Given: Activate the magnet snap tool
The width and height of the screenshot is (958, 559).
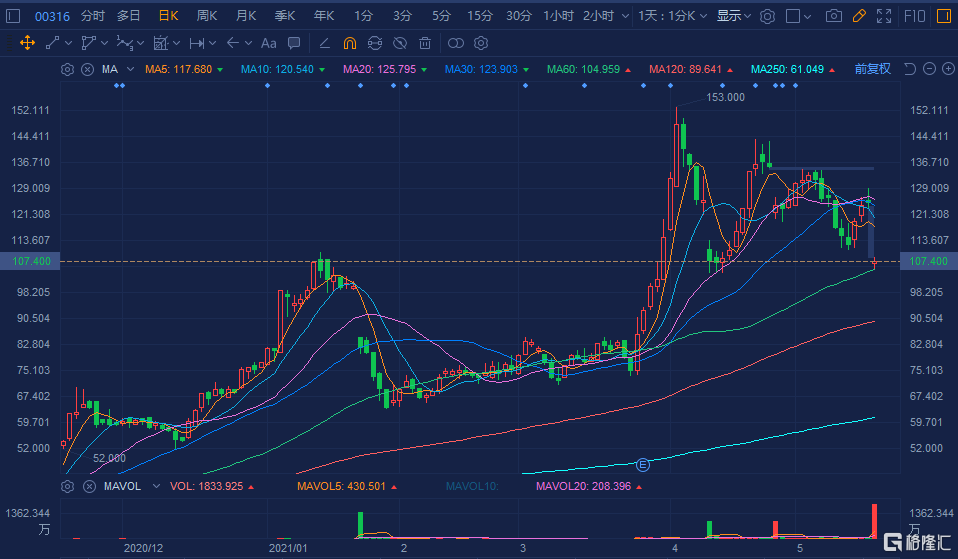Looking at the screenshot, I should [349, 43].
